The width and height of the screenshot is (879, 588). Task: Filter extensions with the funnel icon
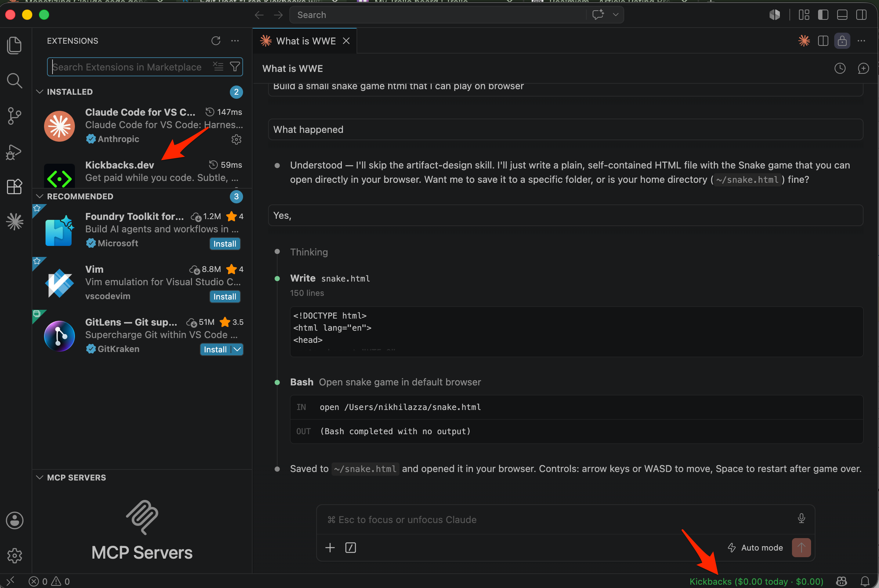[235, 67]
